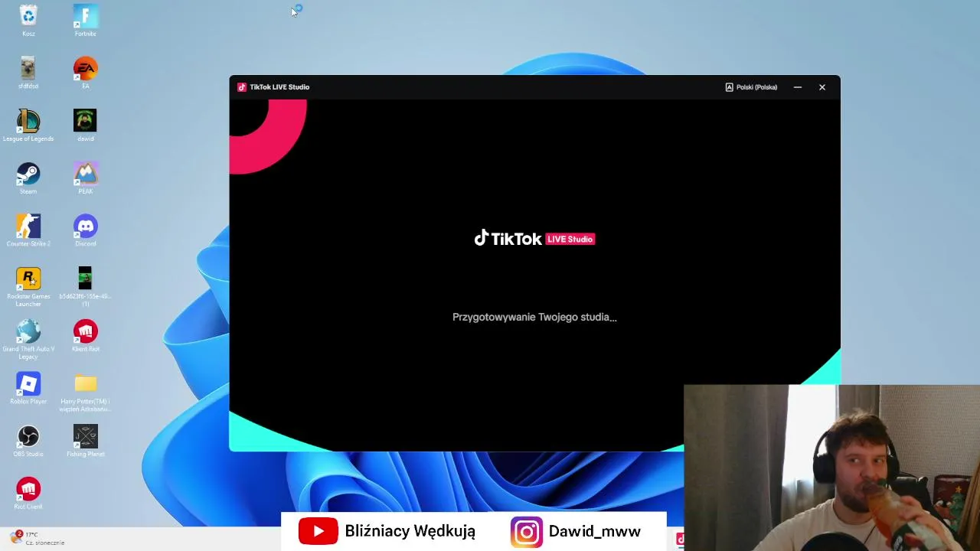
Task: Select the League of Legends shortcut
Action: pyautogui.click(x=28, y=126)
